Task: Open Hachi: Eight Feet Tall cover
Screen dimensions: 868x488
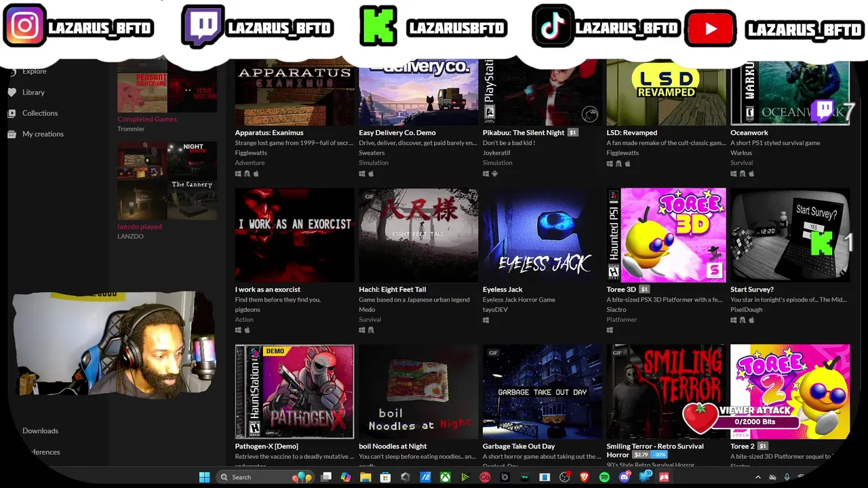Action: coord(418,235)
